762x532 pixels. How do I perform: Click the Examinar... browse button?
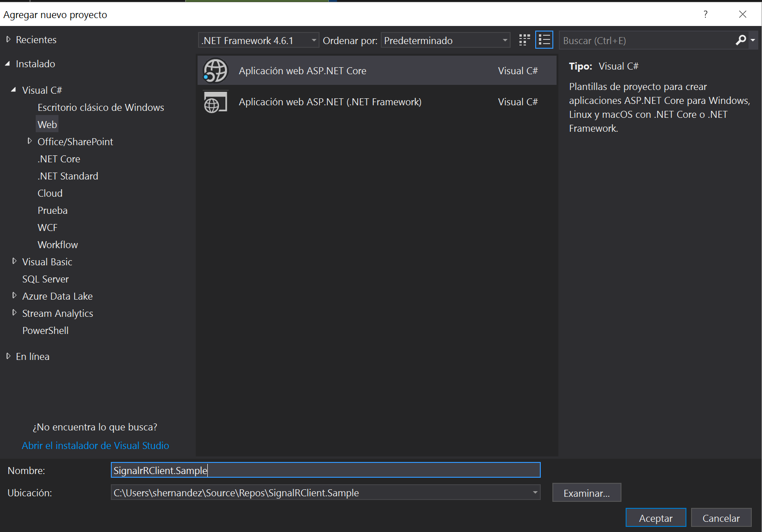(x=586, y=493)
